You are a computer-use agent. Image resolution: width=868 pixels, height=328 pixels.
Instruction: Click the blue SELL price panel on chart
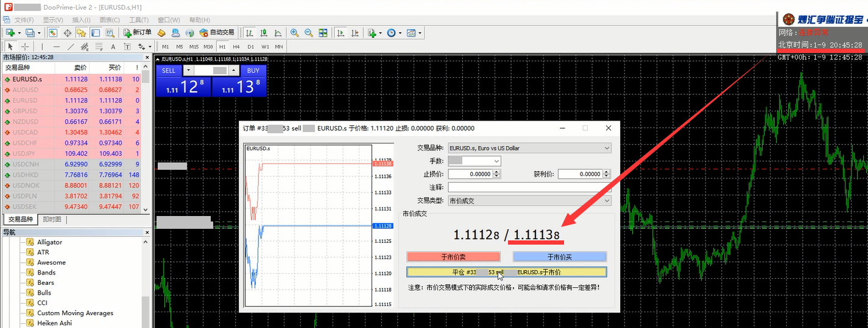(183, 86)
